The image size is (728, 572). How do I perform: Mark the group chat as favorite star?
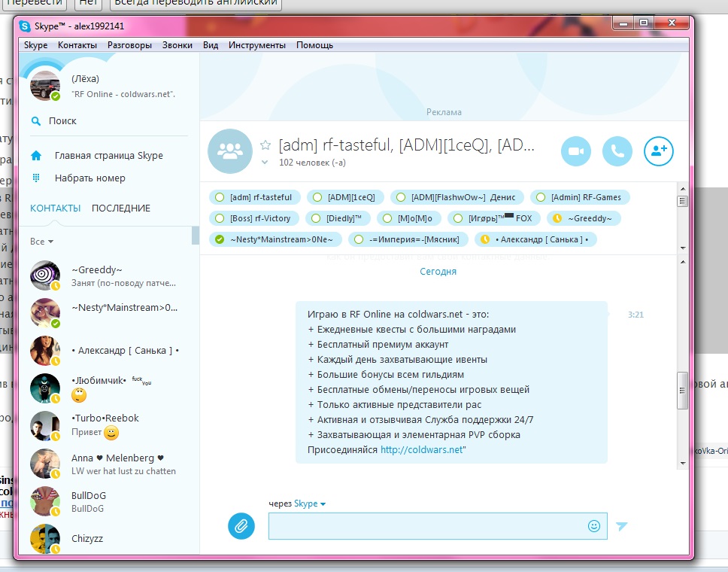[265, 145]
